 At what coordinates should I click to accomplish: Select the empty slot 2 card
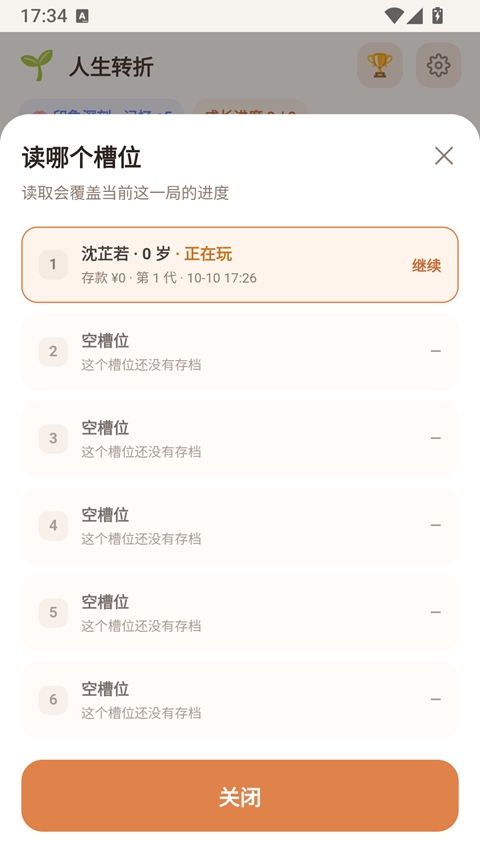(x=240, y=351)
